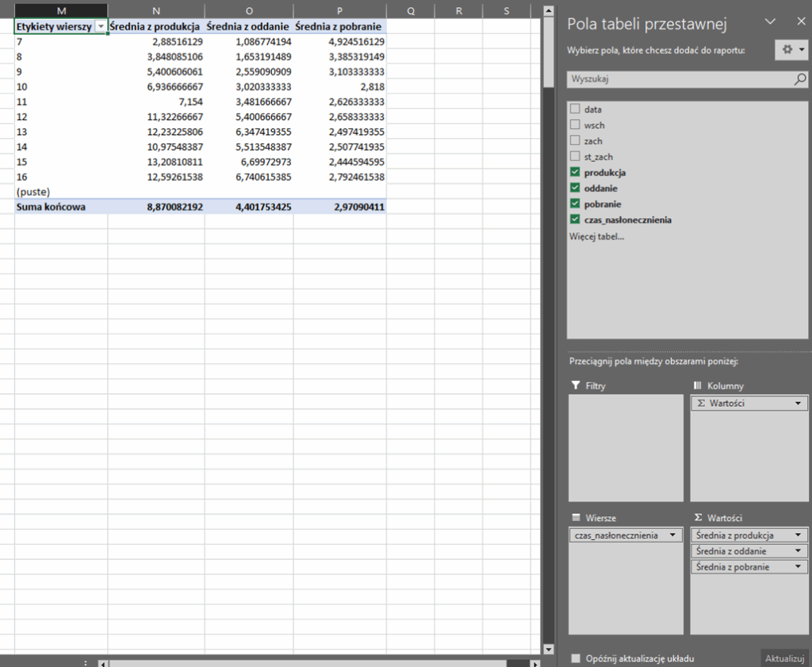The height and width of the screenshot is (667, 812).
Task: Enable the wsch field checkbox
Action: (x=575, y=125)
